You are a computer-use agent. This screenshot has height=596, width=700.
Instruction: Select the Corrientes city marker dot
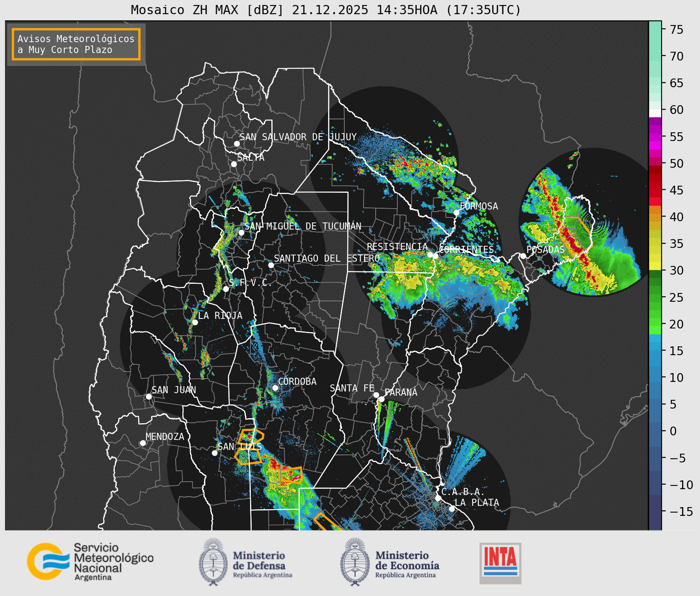[x=435, y=256]
